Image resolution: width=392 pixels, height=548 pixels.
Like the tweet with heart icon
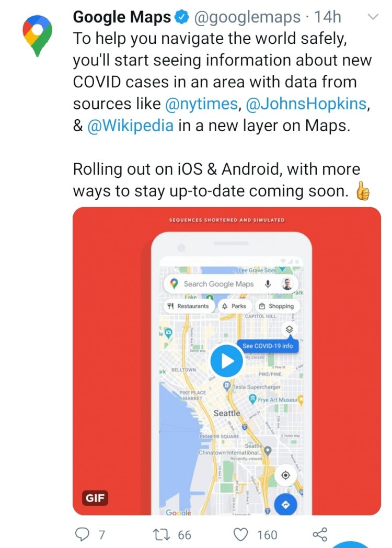click(240, 534)
